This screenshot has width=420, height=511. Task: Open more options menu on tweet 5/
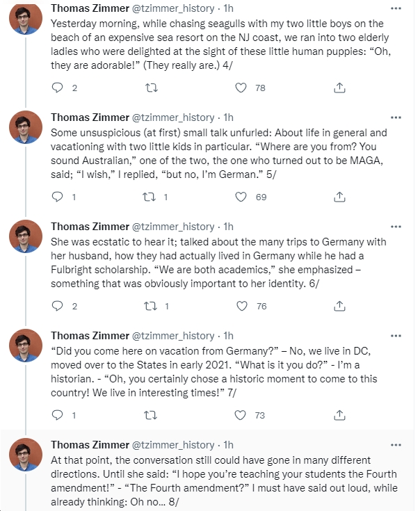396,117
